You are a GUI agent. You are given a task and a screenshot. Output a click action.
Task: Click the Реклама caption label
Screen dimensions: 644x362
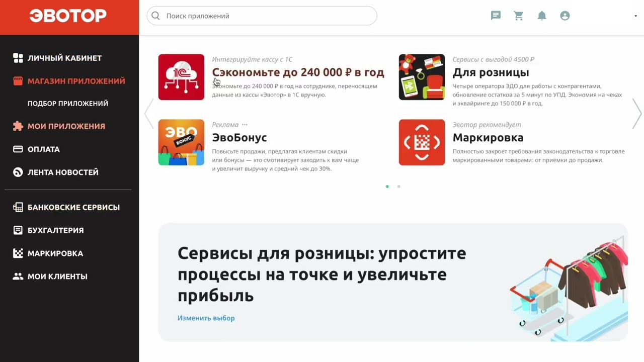tap(225, 125)
